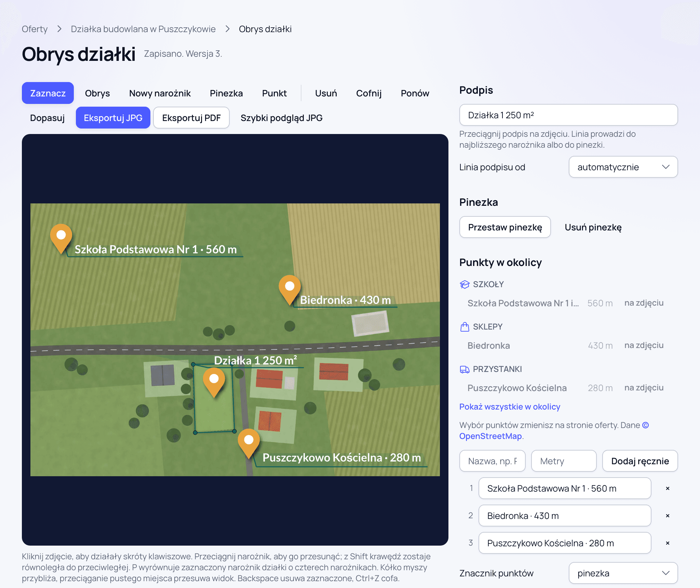Open 'Pokaż wszystkie w okolicy' link
The image size is (700, 588).
[x=510, y=407]
